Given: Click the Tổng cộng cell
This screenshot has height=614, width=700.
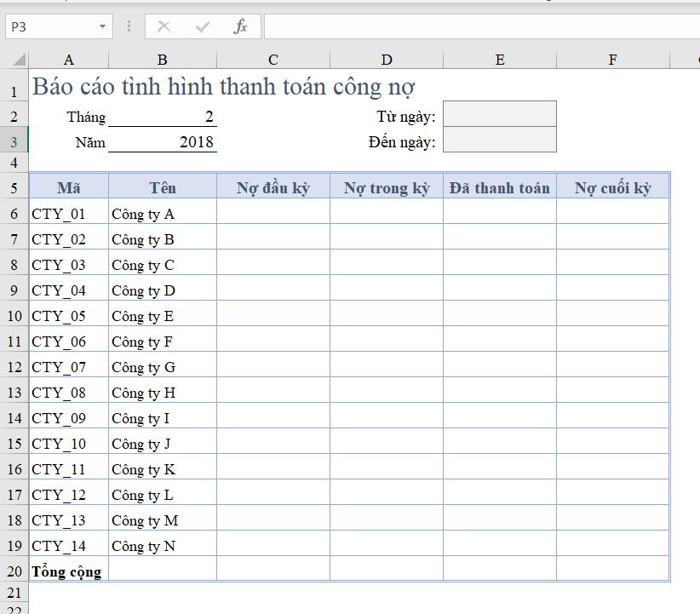Looking at the screenshot, I should click(66, 571).
